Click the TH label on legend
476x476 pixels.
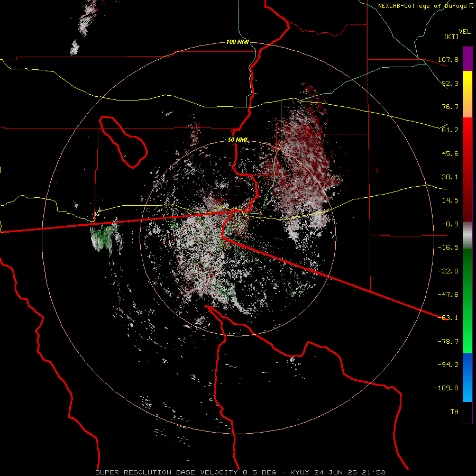pyautogui.click(x=454, y=411)
